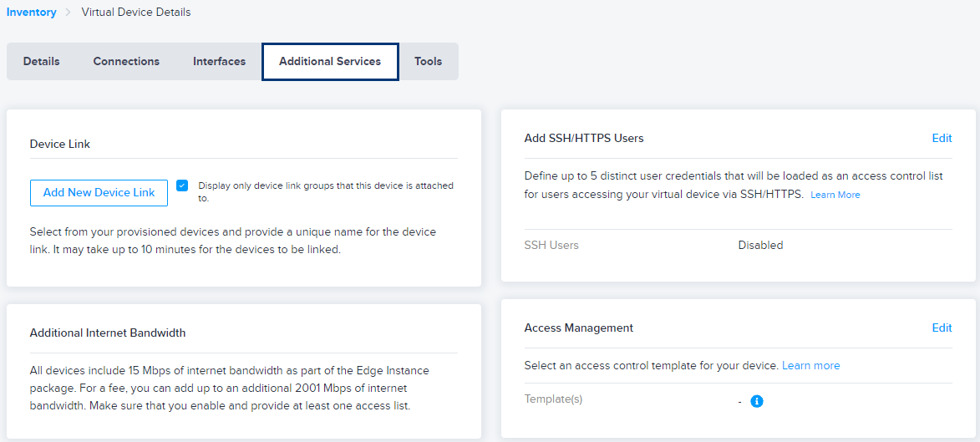
Task: Open Learn More for SSH/HTTPS users
Action: click(x=835, y=195)
